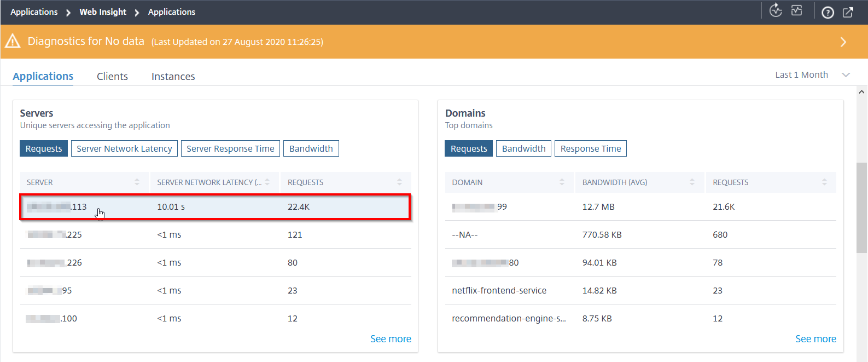Show the Server Network Latency view

coord(124,148)
